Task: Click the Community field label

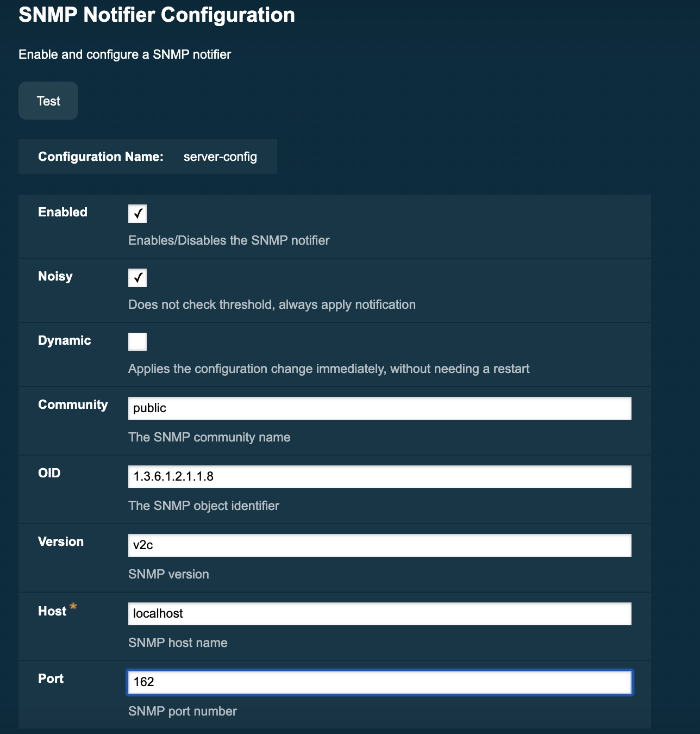Action: point(73,405)
